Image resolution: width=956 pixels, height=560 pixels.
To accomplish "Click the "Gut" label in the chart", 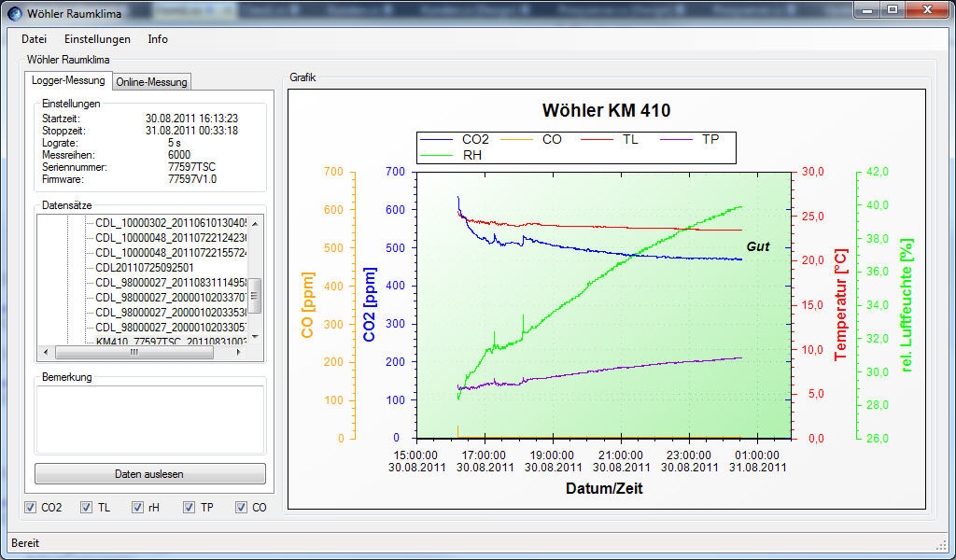I will 758,246.
